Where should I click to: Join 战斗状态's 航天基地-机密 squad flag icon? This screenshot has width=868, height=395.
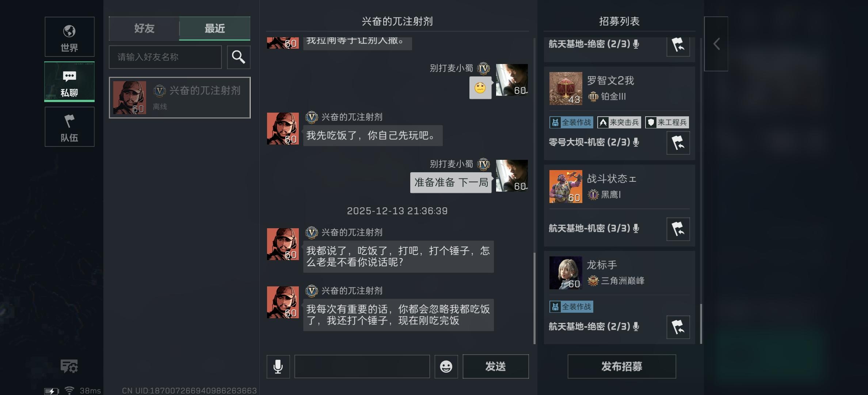coord(678,229)
